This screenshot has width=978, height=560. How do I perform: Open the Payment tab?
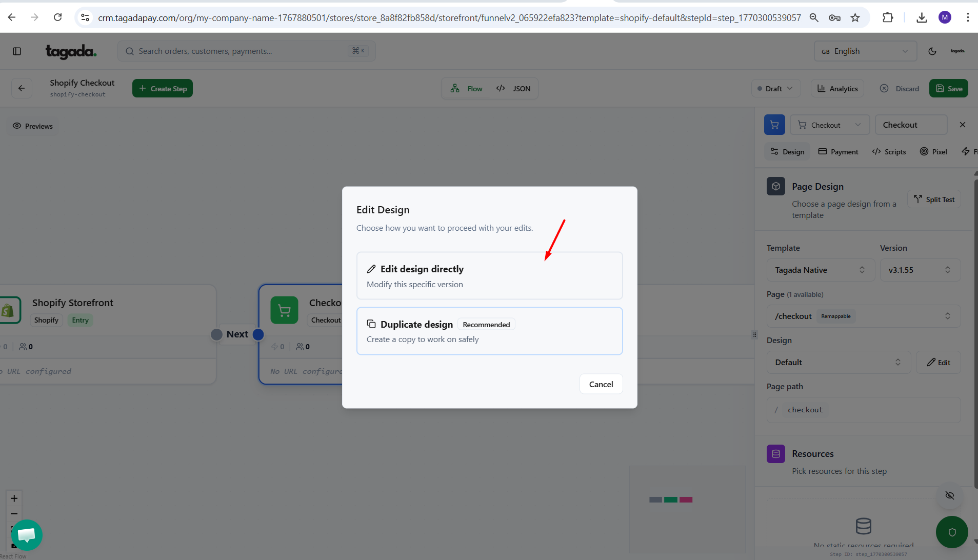[838, 152]
